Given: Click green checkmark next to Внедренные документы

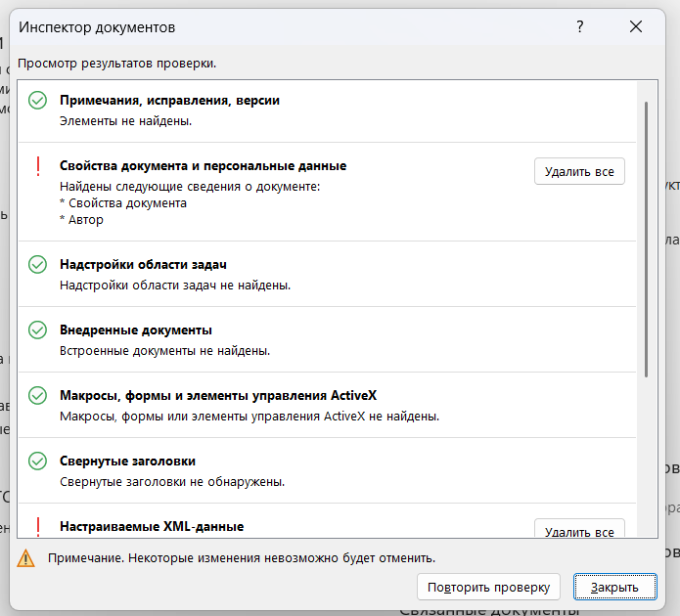Looking at the screenshot, I should pyautogui.click(x=38, y=330).
